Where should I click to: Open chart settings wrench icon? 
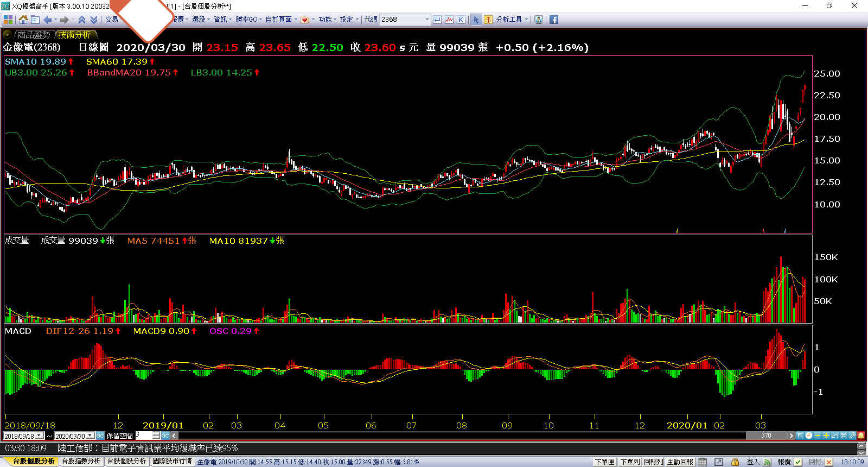[852, 436]
